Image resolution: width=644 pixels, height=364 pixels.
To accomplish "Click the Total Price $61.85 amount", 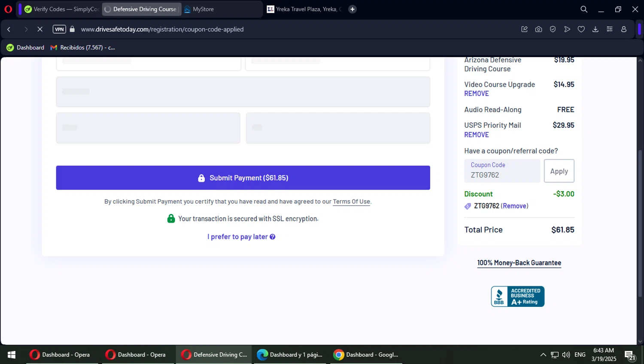I will tap(563, 230).
